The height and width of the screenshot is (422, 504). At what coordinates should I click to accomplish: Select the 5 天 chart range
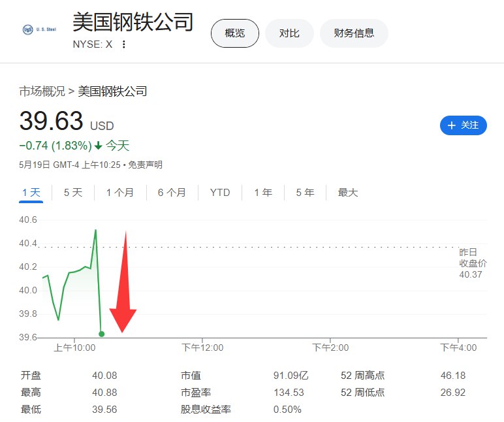tap(73, 193)
